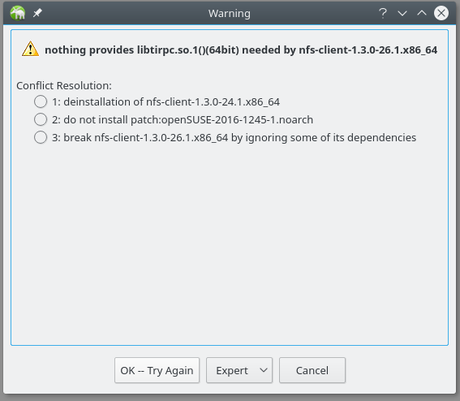Maximize the Warning dialog with up chevron
Viewport: 460px width, 401px height.
tap(422, 13)
